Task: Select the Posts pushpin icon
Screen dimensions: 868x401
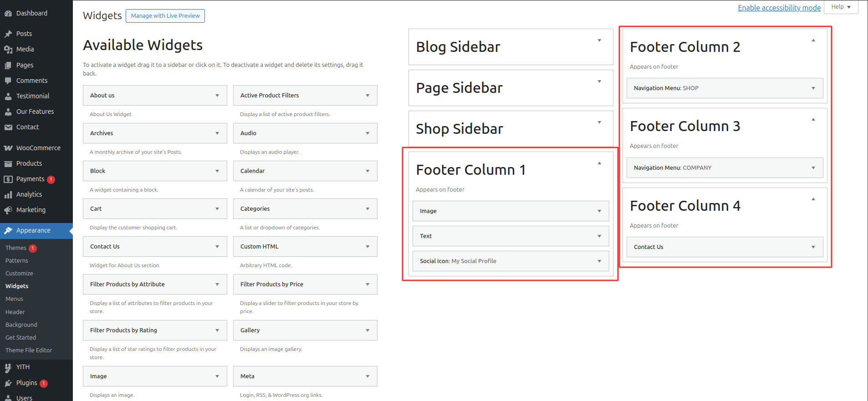Action: pos(9,33)
